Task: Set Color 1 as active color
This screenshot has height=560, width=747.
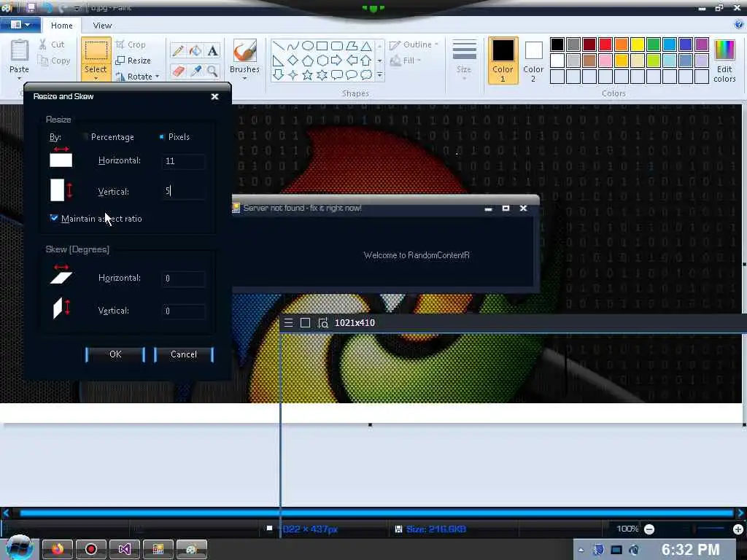Action: (x=503, y=61)
